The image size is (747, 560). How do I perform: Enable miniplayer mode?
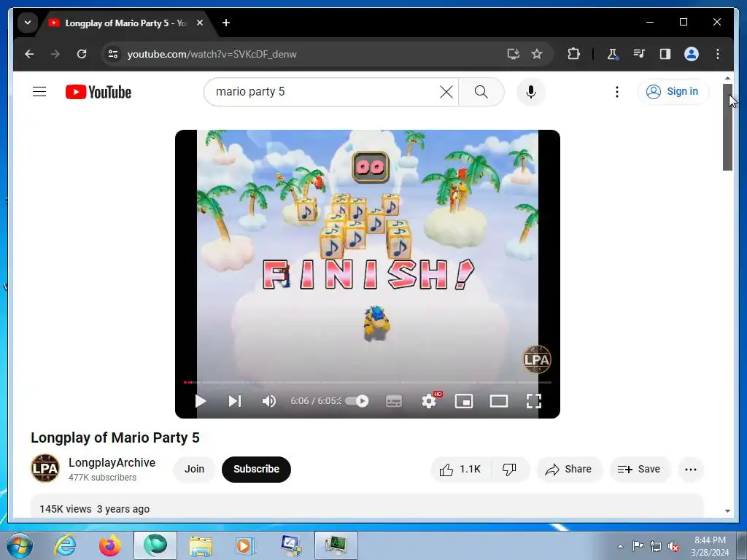463,401
